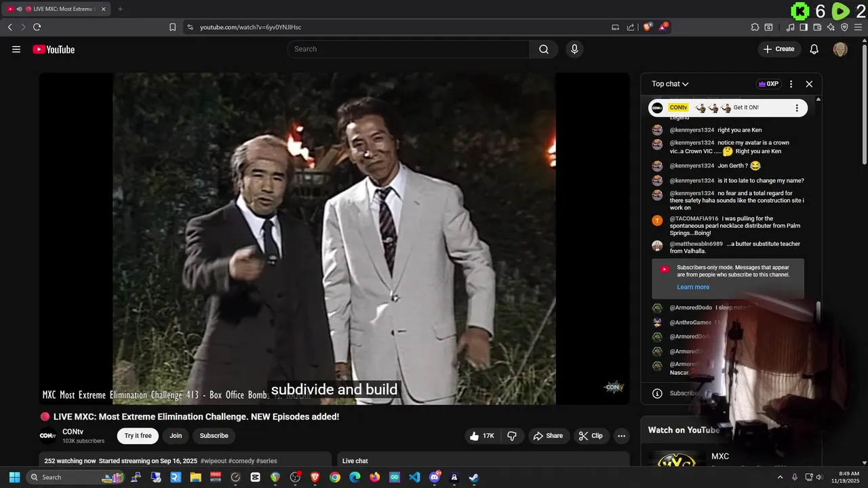868x488 pixels.
Task: Click the browser address bar URL
Action: click(250, 27)
